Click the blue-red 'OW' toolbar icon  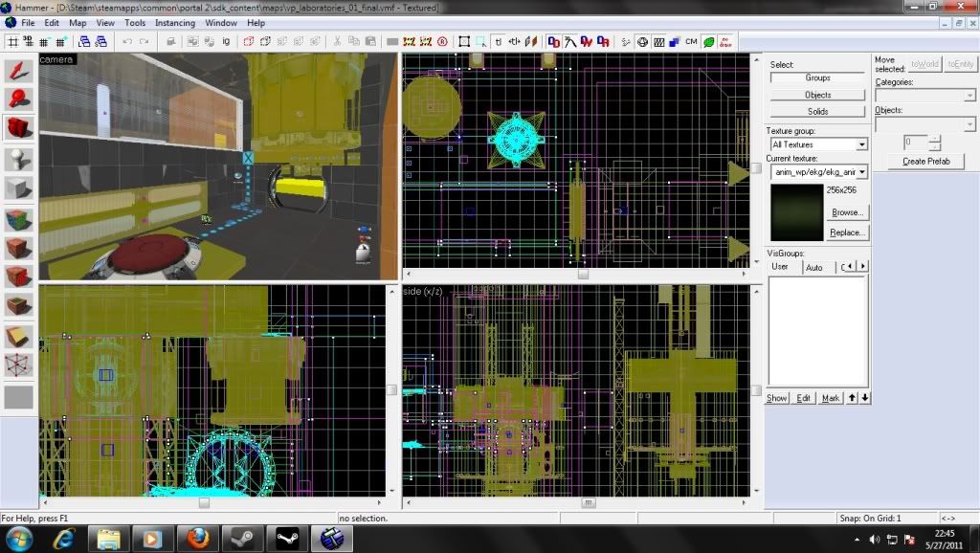tap(587, 42)
